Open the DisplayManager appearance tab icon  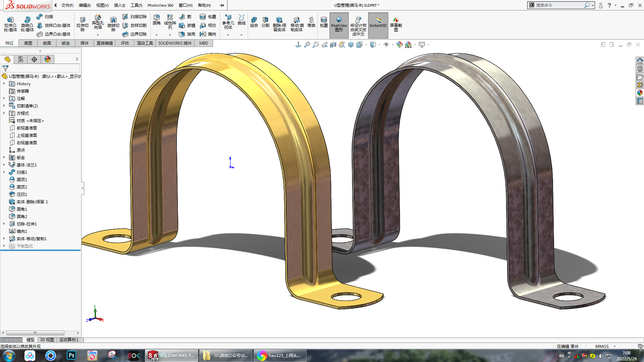point(48,59)
